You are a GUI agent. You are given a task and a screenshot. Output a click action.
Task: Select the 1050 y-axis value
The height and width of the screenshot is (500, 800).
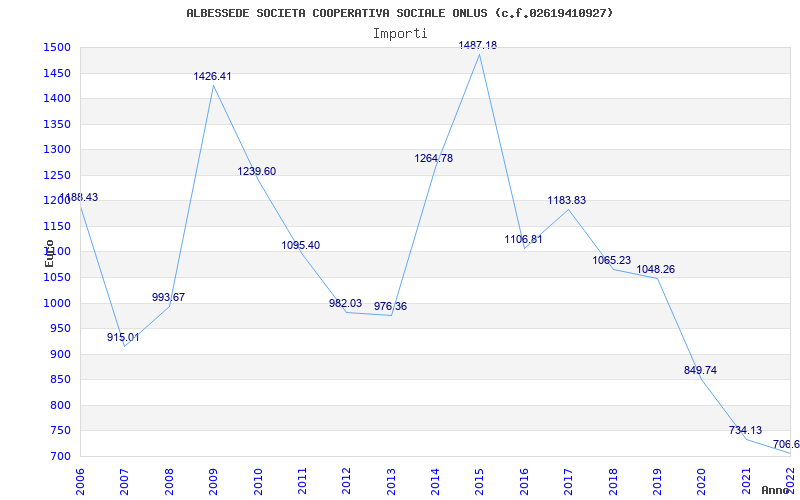click(x=58, y=278)
